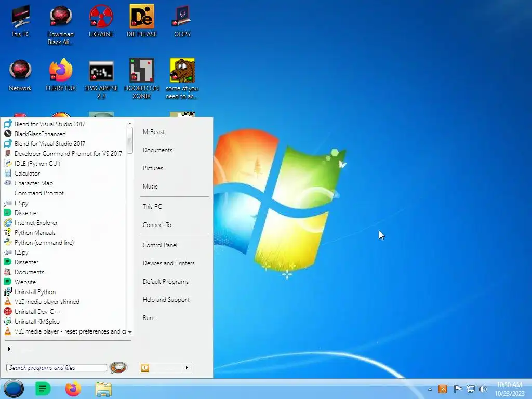Open Default Programs
Screen dimensions: 532x399
tap(166, 282)
